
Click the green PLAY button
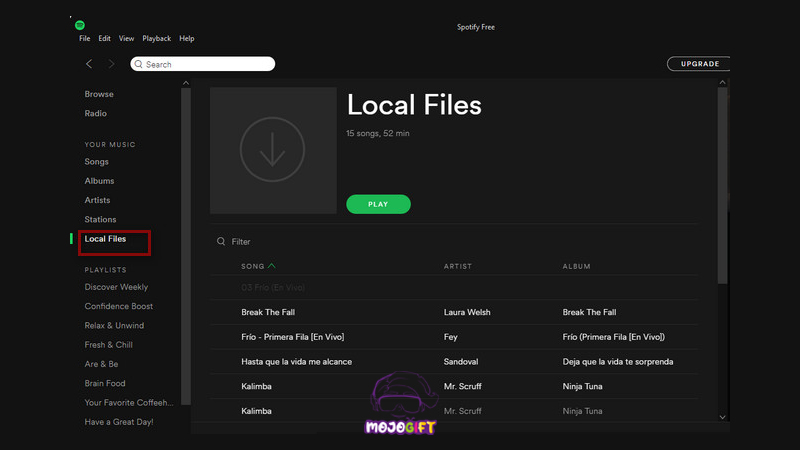click(x=378, y=204)
